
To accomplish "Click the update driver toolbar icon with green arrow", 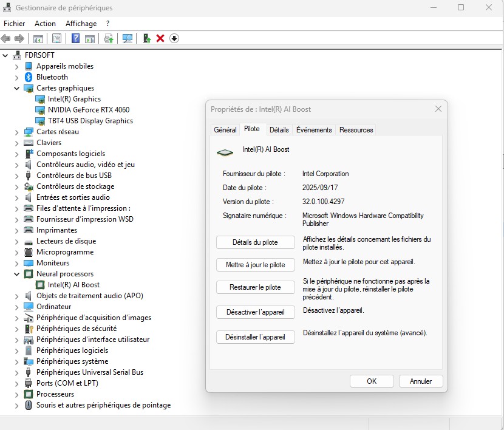I will 146,38.
